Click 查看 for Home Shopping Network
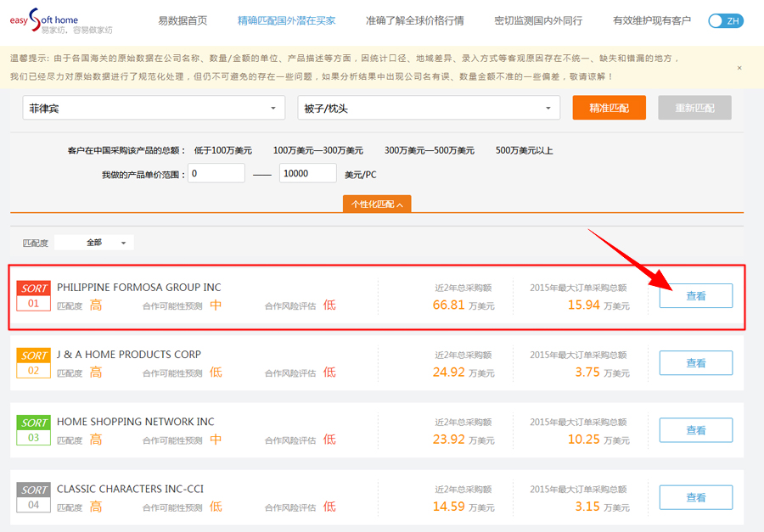Screen dimensions: 764x532 click(x=696, y=430)
